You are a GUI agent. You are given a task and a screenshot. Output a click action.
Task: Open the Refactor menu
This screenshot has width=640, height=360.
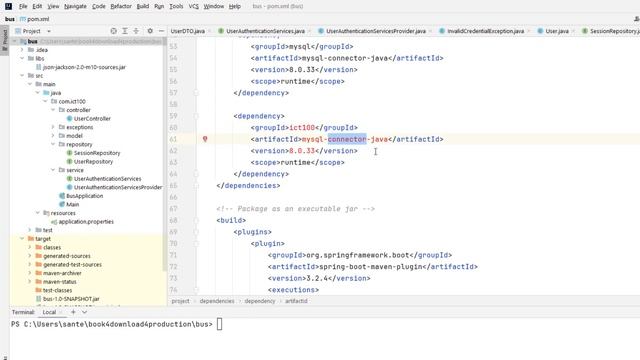(x=121, y=6)
